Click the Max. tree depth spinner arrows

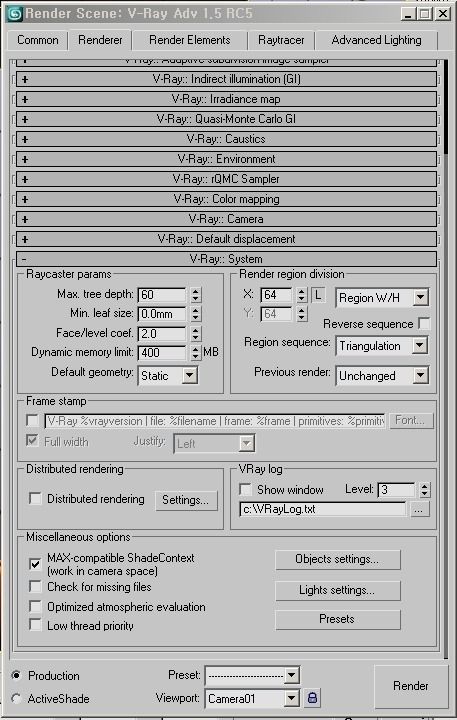pyautogui.click(x=196, y=294)
